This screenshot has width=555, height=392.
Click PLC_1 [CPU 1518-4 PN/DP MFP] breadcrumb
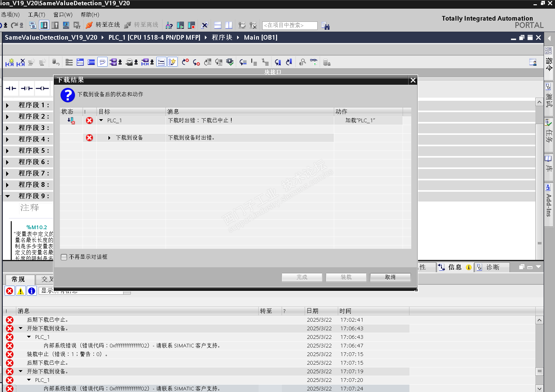pyautogui.click(x=154, y=37)
